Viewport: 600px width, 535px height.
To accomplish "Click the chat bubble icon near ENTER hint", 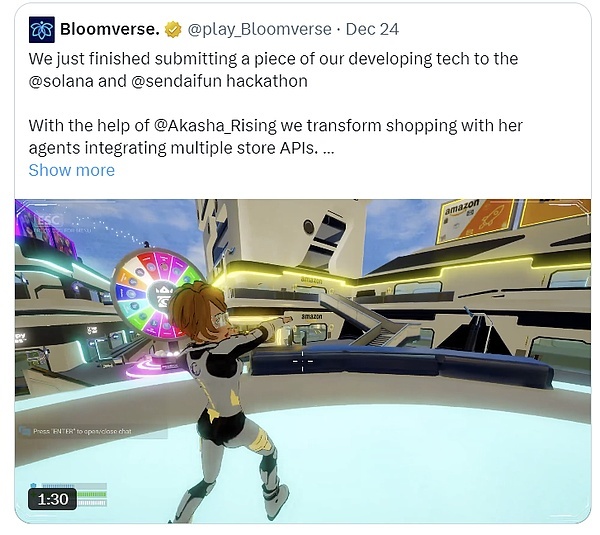I will [x=25, y=431].
